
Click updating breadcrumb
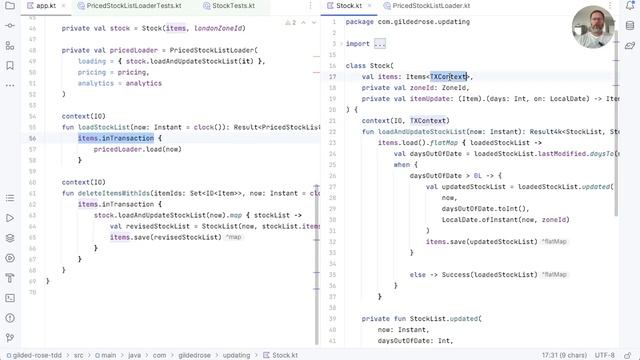coord(236,355)
